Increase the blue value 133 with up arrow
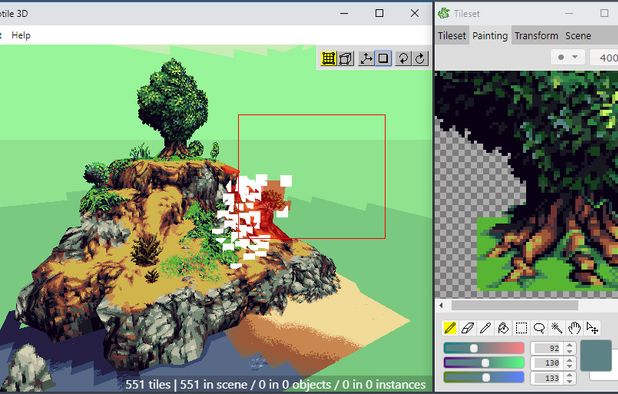 point(570,375)
